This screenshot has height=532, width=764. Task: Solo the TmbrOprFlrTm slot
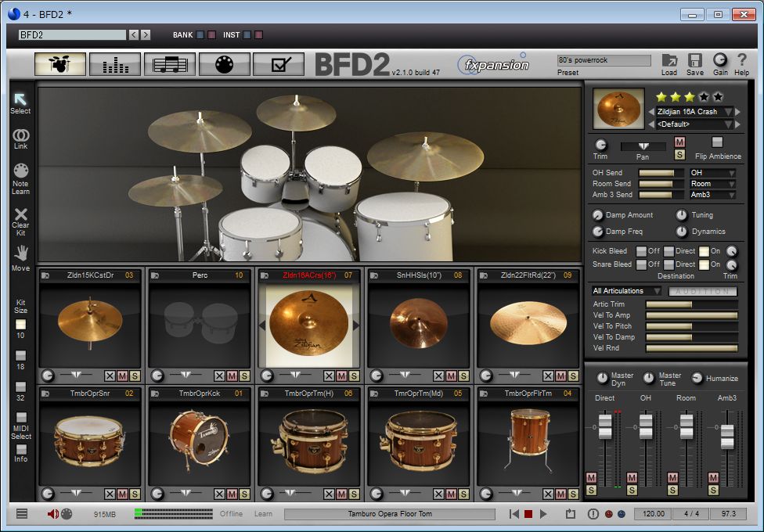(573, 494)
